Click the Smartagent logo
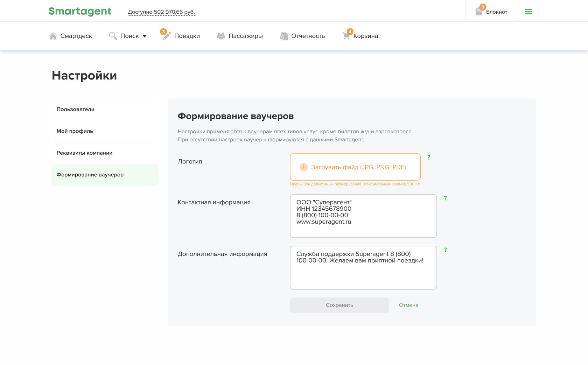Screen dimensions: 588x365 tap(80, 11)
